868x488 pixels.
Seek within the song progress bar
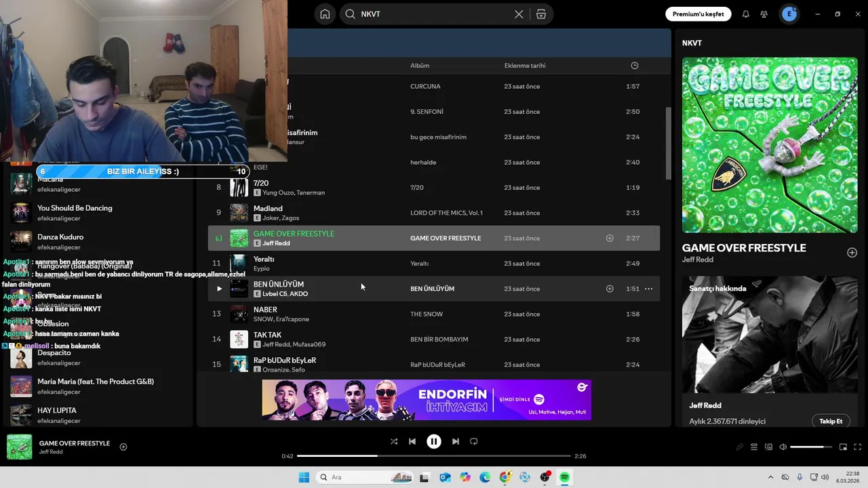pyautogui.click(x=434, y=456)
